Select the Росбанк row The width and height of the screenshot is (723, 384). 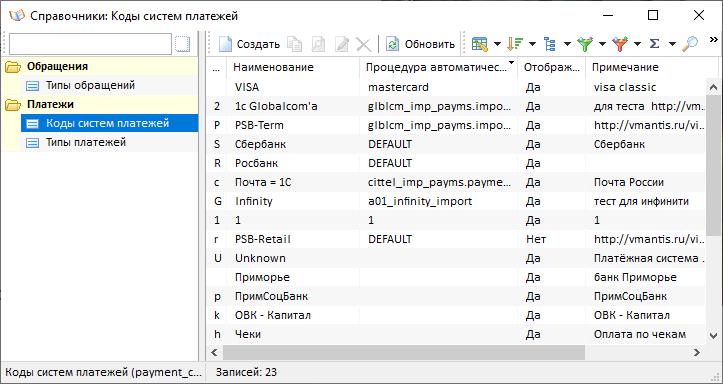(456, 163)
